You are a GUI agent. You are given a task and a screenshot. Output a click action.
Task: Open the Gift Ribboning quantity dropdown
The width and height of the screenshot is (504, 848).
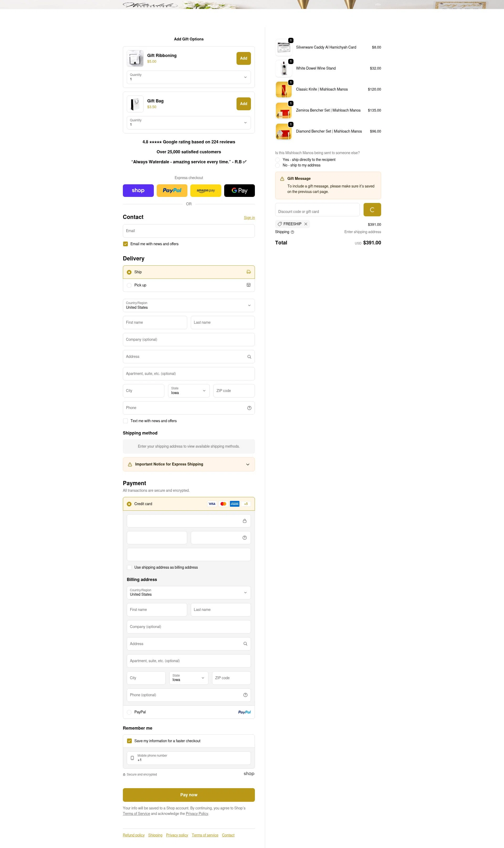(x=188, y=77)
